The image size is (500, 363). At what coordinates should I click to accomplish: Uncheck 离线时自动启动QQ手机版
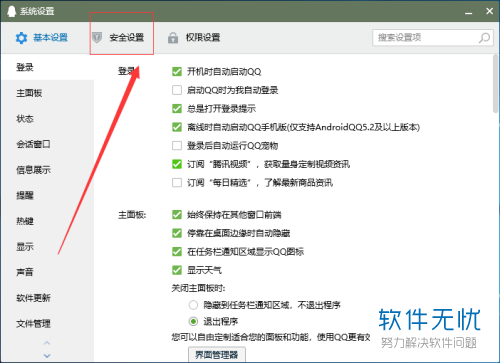[x=177, y=127]
